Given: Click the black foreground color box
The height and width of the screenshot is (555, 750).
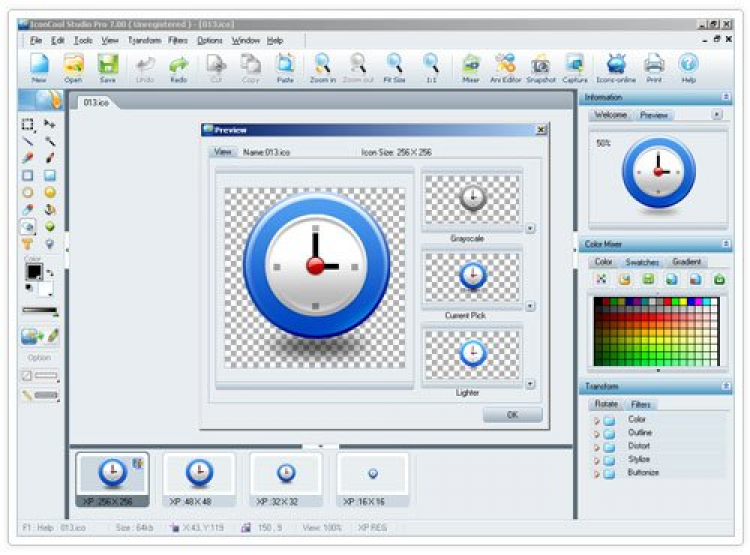Looking at the screenshot, I should tap(34, 272).
